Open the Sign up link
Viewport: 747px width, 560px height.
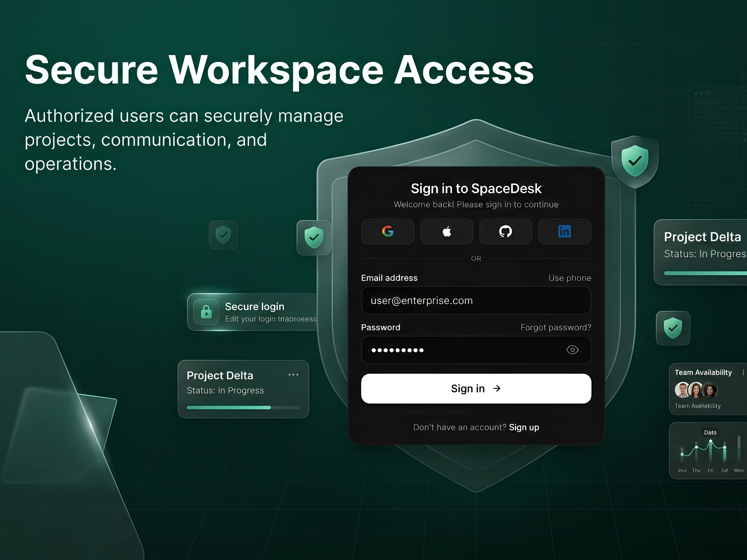pos(524,427)
